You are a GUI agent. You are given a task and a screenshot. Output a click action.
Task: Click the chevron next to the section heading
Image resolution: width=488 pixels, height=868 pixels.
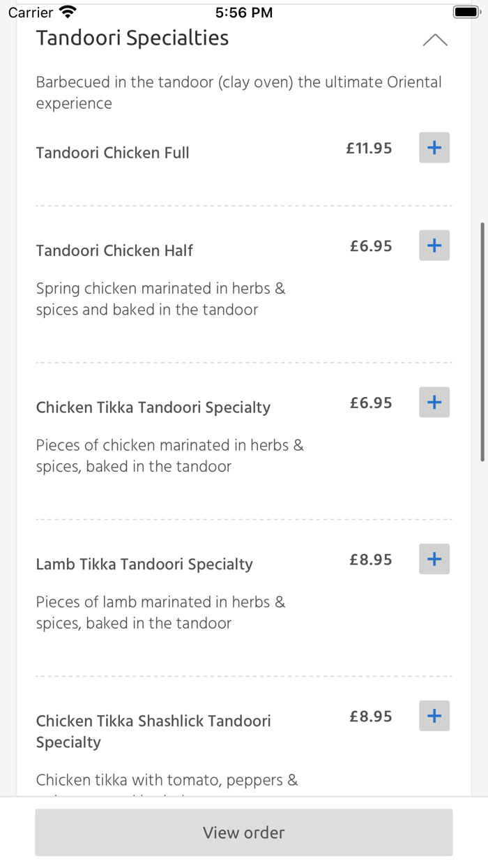click(435, 40)
